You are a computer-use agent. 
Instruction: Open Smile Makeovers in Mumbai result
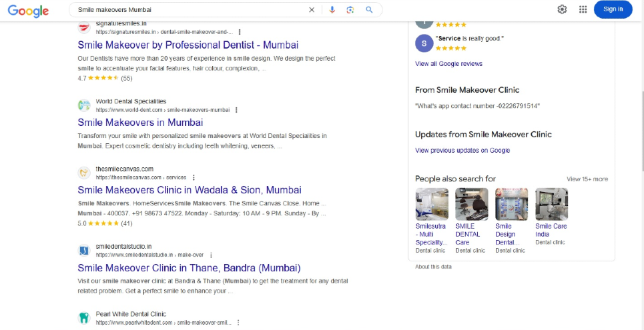140,122
